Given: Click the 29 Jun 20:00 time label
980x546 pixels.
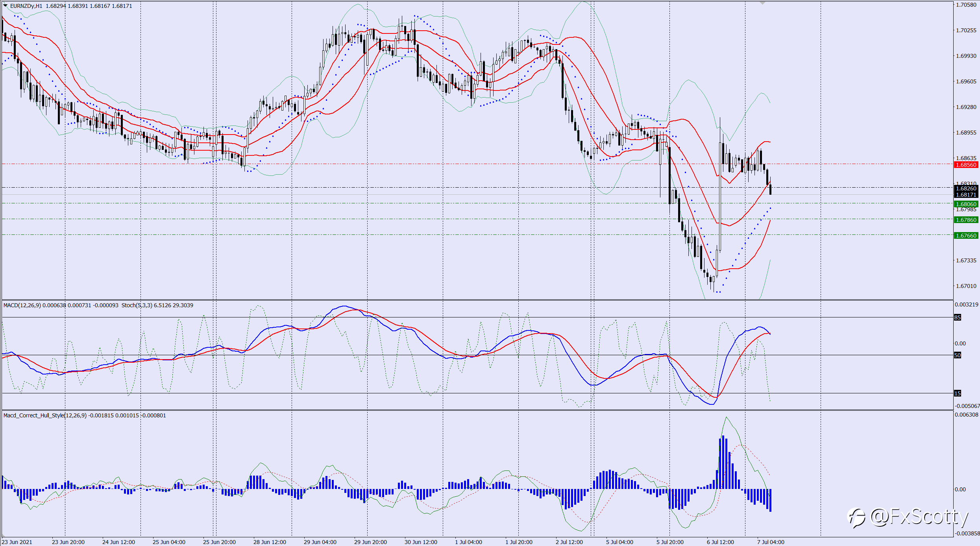Looking at the screenshot, I should tap(370, 542).
